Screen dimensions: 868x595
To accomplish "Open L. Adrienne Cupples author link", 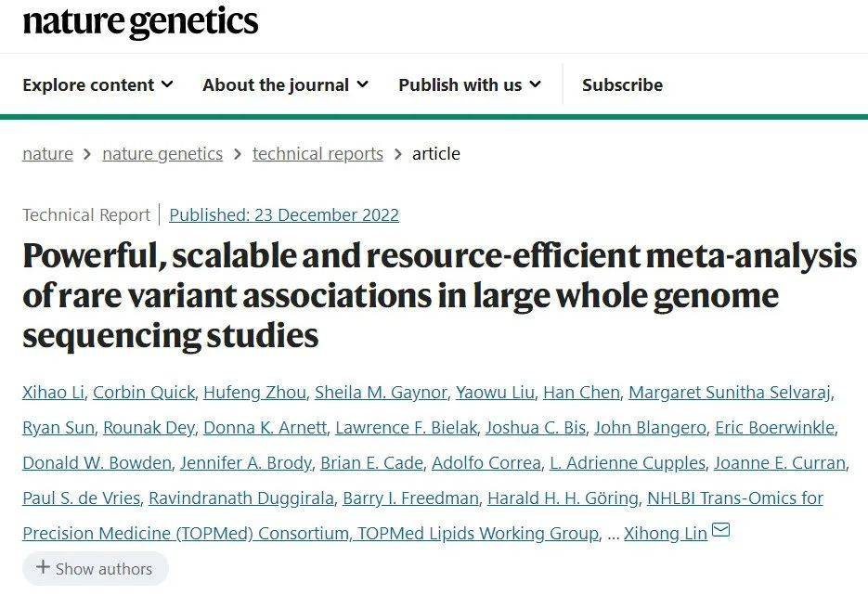I will click(628, 462).
